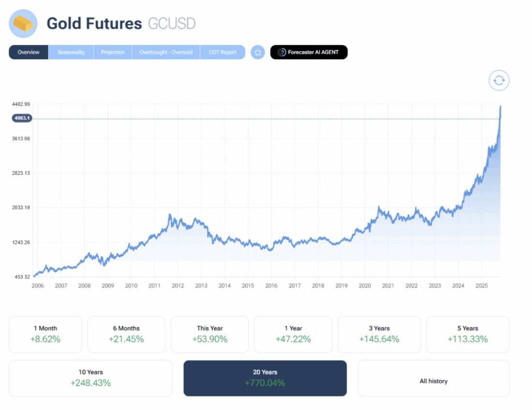The image size is (532, 410).
Task: Select the 10 Years range
Action: [x=90, y=378]
